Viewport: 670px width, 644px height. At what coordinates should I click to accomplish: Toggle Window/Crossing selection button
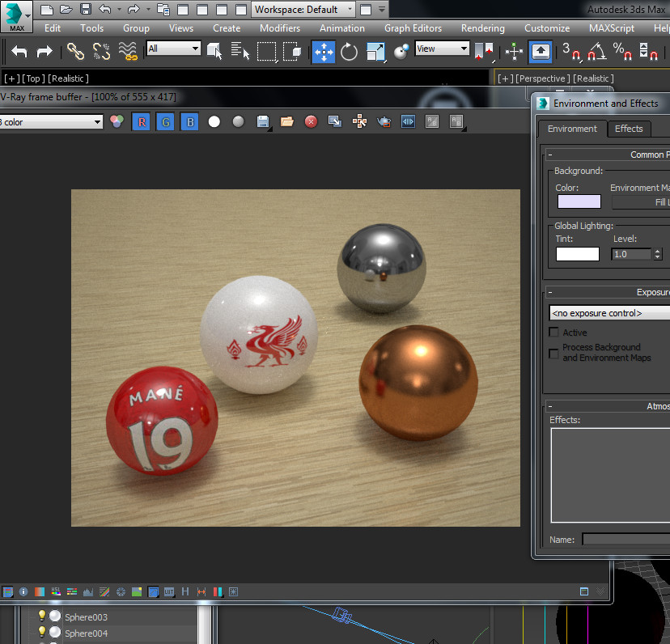[292, 52]
